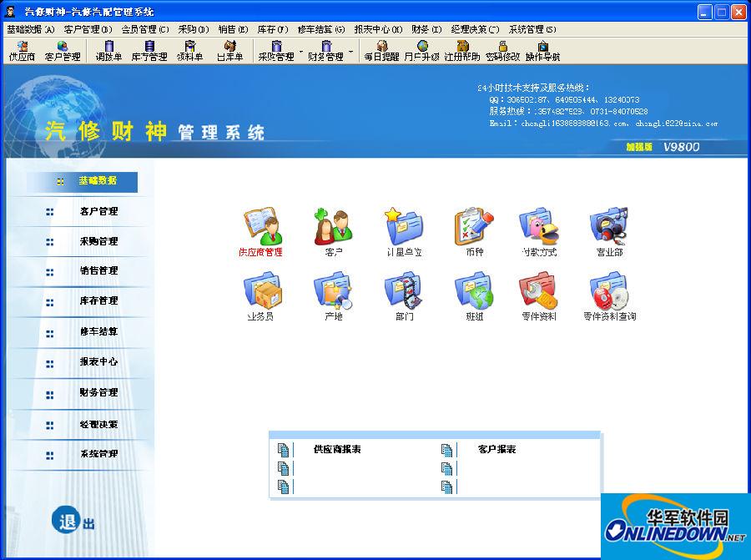Screen dimensions: 751x560
Task: Open the 客户管理(B) menu
Action: pos(88,29)
